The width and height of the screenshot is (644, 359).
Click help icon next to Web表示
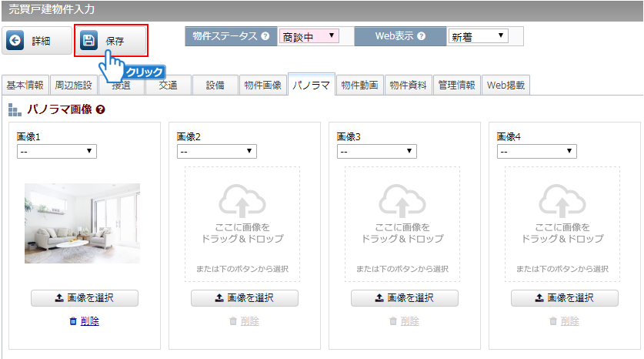click(421, 36)
